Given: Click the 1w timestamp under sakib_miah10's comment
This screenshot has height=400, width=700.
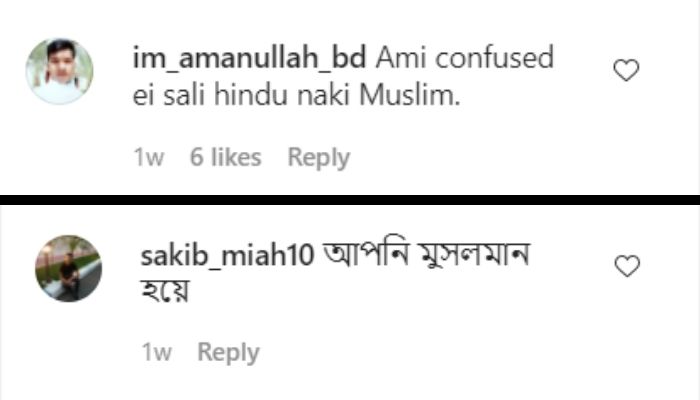Looking at the screenshot, I should tap(156, 352).
